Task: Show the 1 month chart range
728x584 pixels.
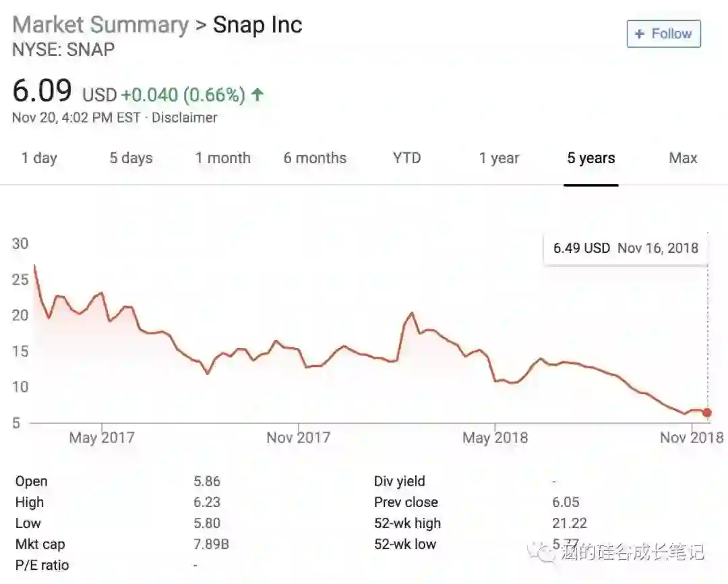Action: (x=222, y=158)
